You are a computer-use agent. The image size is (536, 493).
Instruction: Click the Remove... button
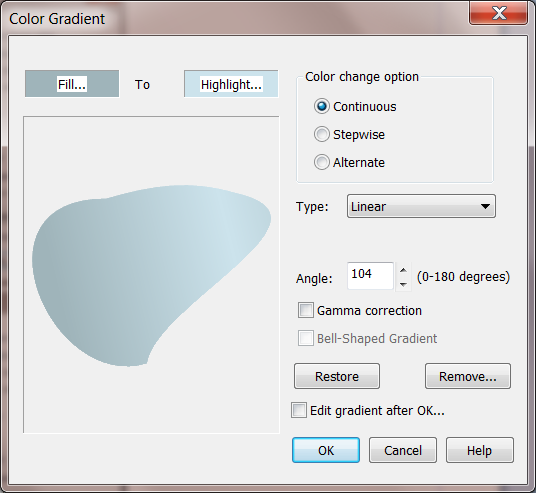[x=468, y=376]
